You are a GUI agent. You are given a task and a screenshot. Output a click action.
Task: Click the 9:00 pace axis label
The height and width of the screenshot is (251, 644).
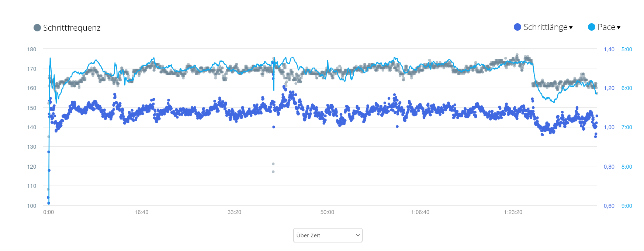[627, 206]
